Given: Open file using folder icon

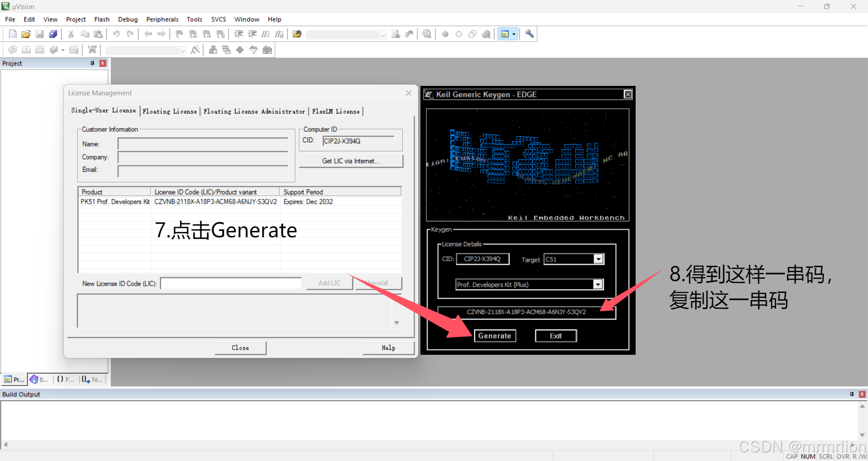Looking at the screenshot, I should tap(26, 34).
